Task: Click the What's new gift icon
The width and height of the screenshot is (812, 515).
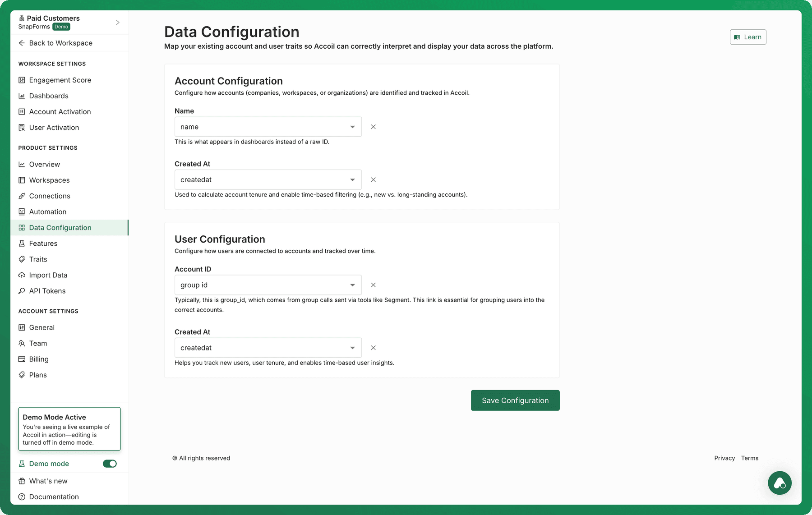Action: pyautogui.click(x=22, y=481)
